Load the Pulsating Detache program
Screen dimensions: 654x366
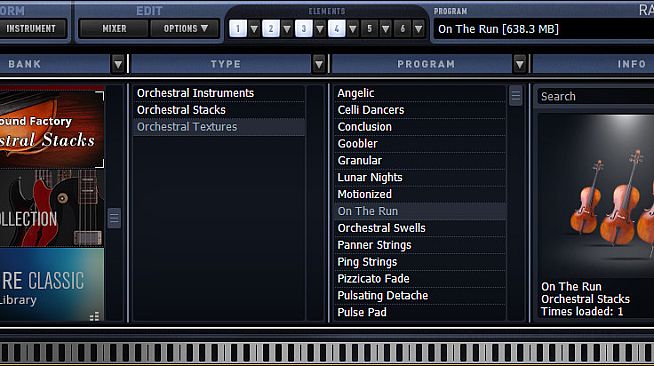point(420,296)
